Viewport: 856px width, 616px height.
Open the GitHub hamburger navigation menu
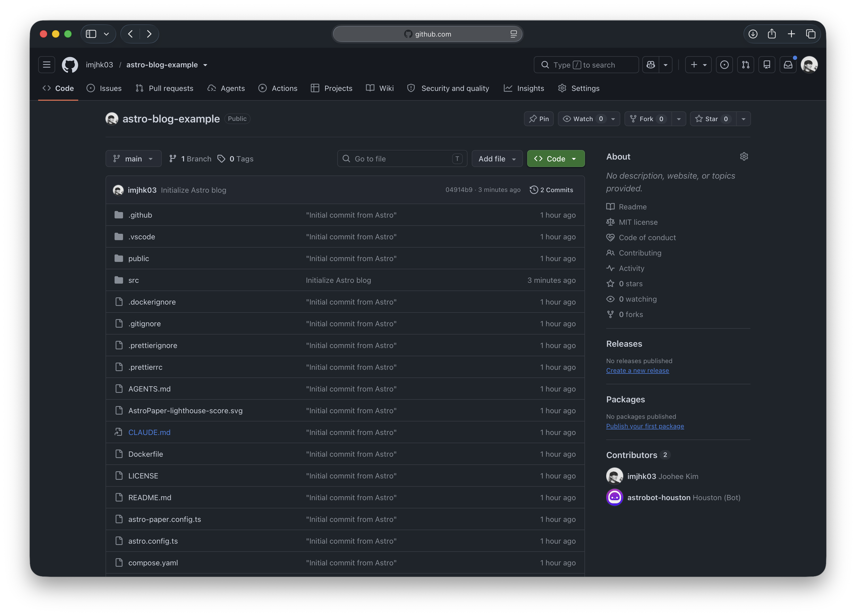click(x=46, y=65)
